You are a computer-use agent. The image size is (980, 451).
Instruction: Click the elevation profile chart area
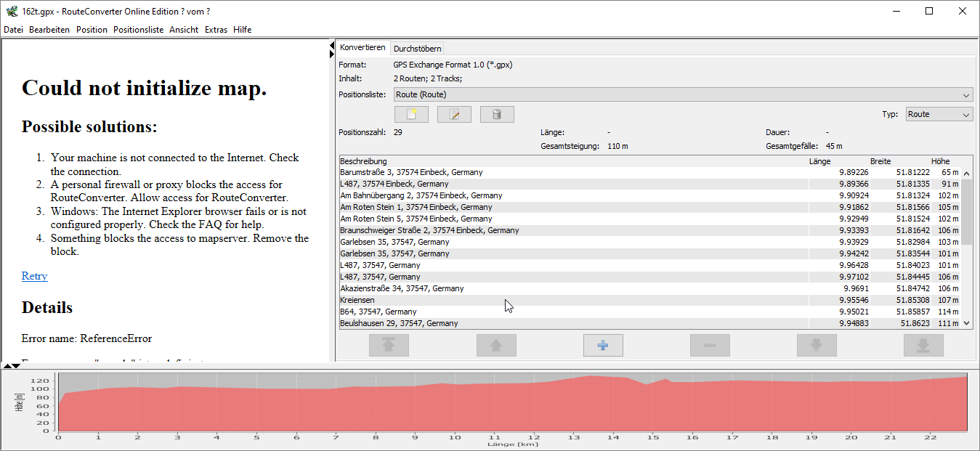pos(513,402)
